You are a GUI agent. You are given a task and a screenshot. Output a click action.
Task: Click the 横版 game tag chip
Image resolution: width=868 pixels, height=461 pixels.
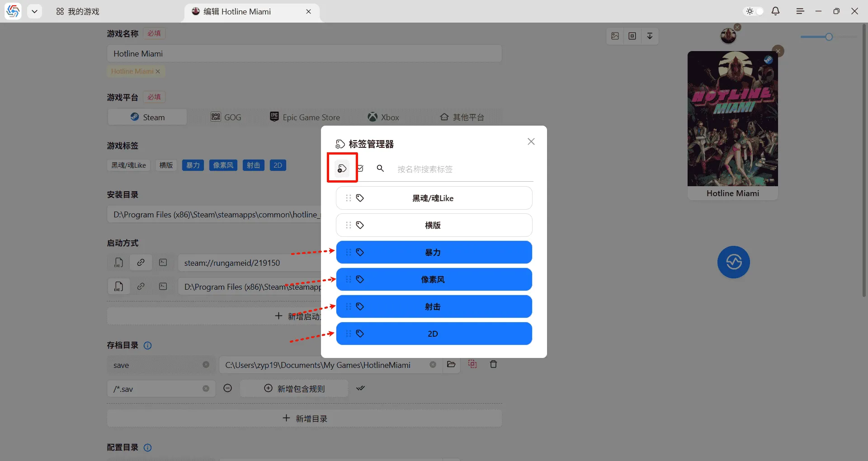click(166, 165)
